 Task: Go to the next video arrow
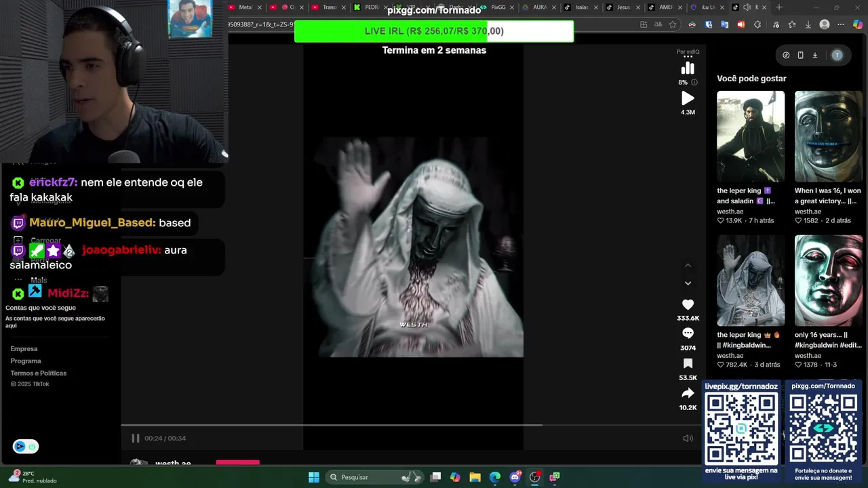[688, 283]
